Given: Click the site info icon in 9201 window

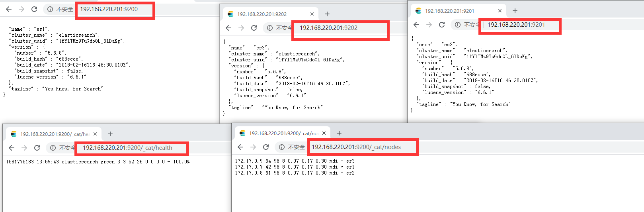Looking at the screenshot, I should point(458,25).
